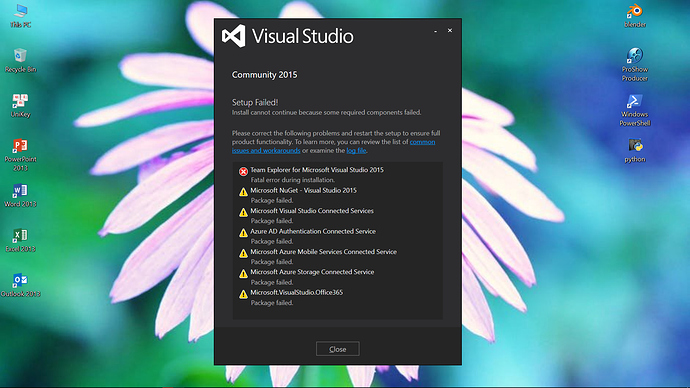This screenshot has height=388, width=690.
Task: Select Excel 2013 desktop shortcut
Action: tap(20, 240)
